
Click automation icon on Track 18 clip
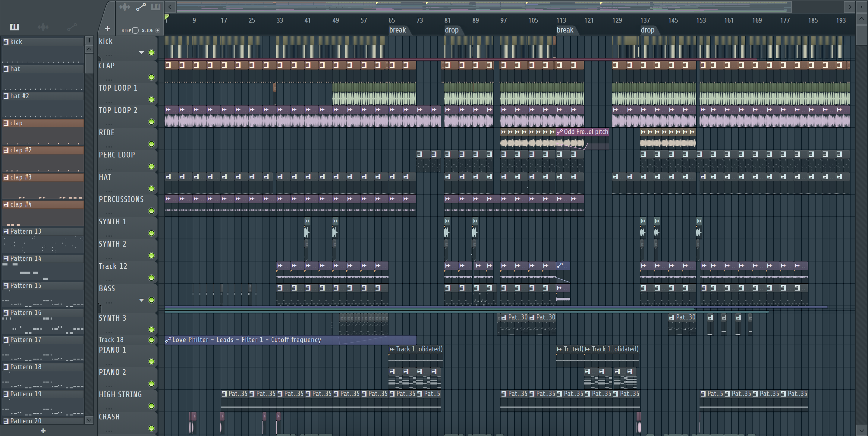click(168, 340)
